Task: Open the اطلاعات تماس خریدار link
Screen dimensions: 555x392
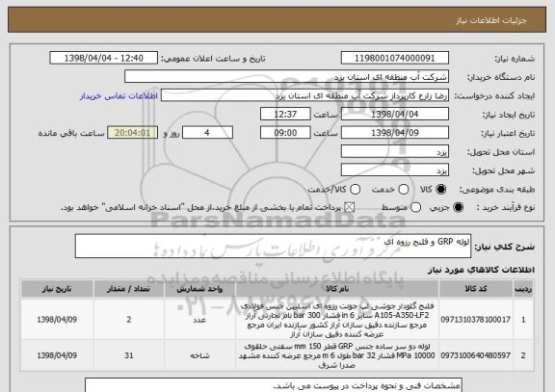Action: 119,96
